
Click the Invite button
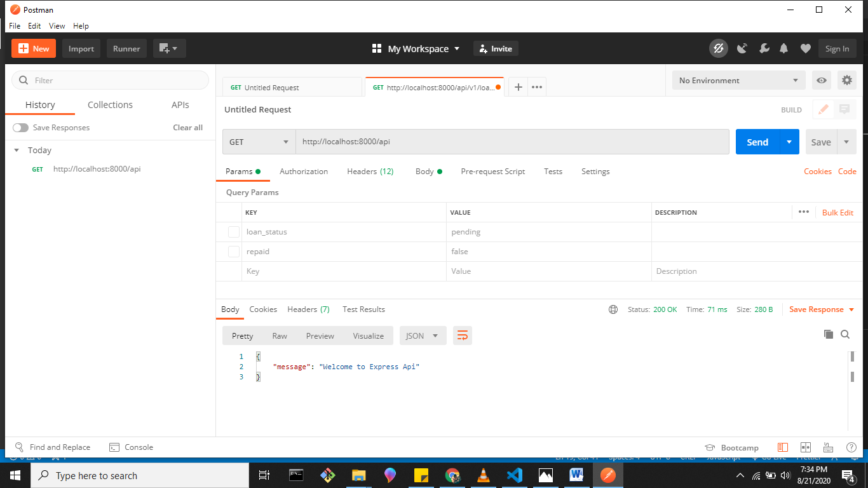coord(496,49)
